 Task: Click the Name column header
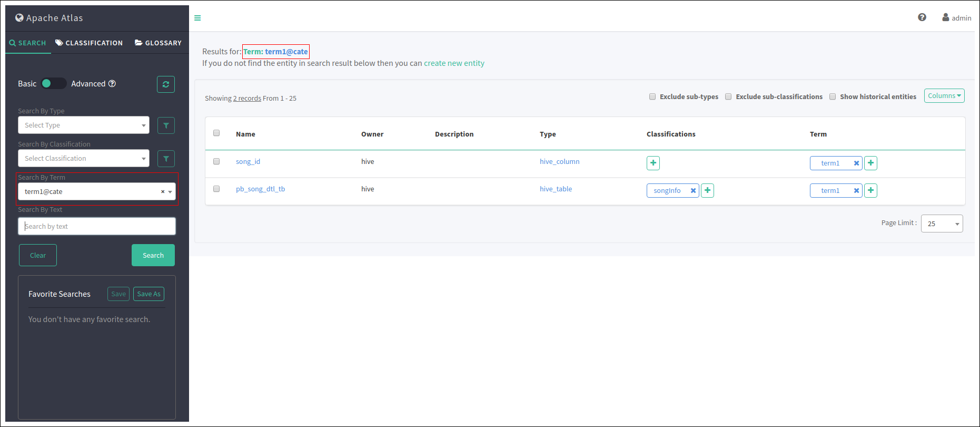245,134
